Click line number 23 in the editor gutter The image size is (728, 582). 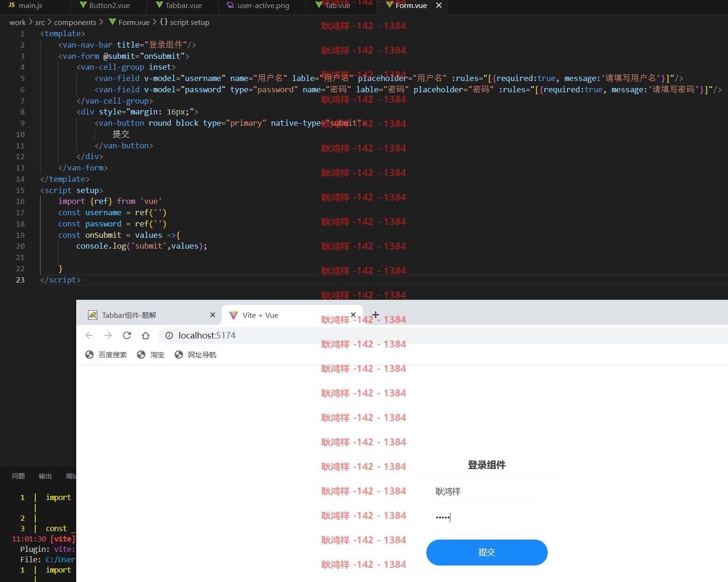20,280
